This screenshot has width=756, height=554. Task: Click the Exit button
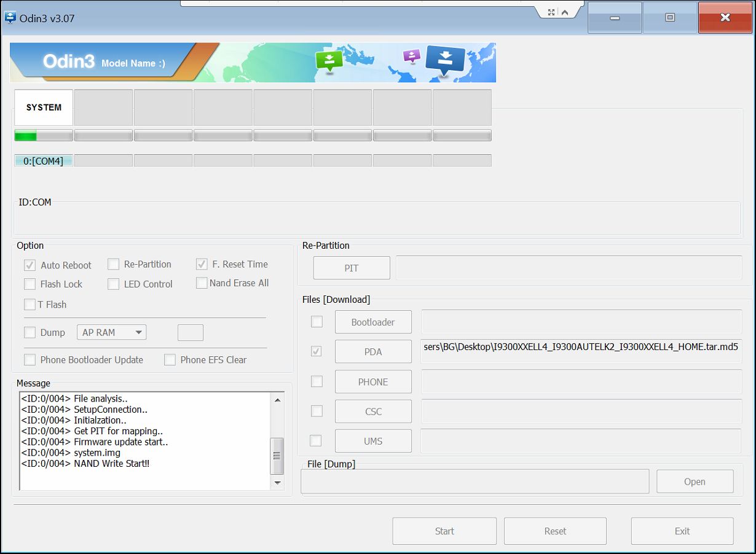[682, 531]
